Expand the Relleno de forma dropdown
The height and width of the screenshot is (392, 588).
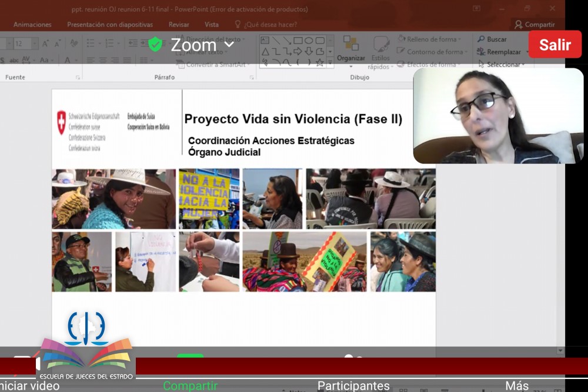459,39
